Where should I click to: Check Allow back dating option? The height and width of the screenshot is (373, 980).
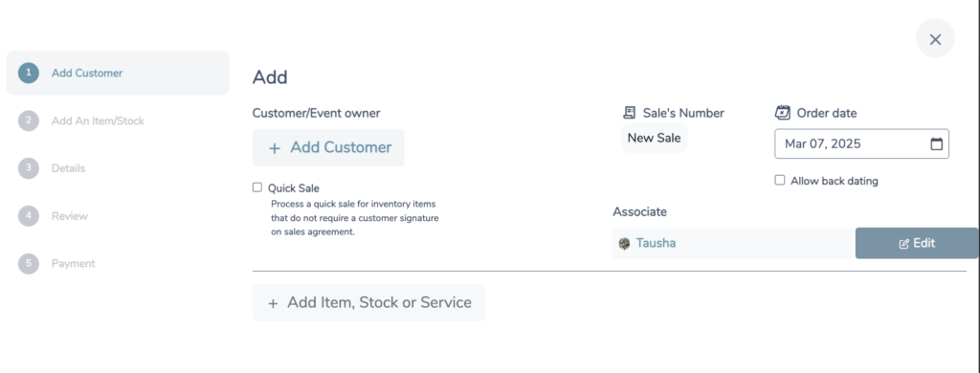tap(779, 180)
